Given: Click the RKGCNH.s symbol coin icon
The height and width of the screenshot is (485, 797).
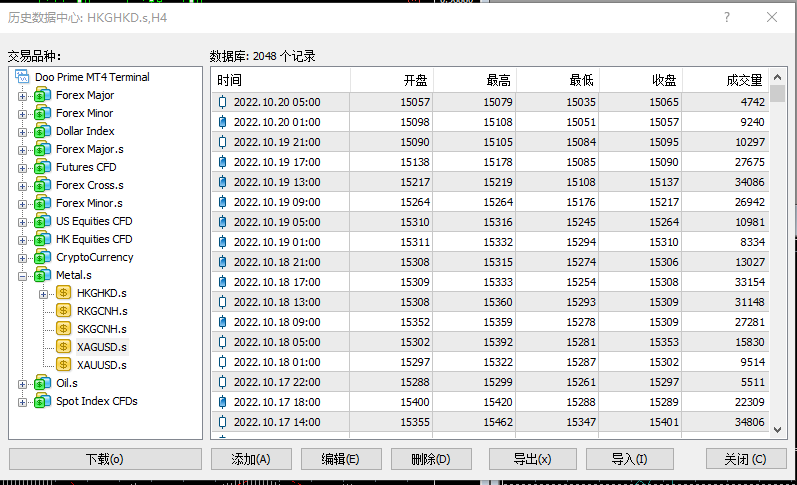Looking at the screenshot, I should [64, 311].
